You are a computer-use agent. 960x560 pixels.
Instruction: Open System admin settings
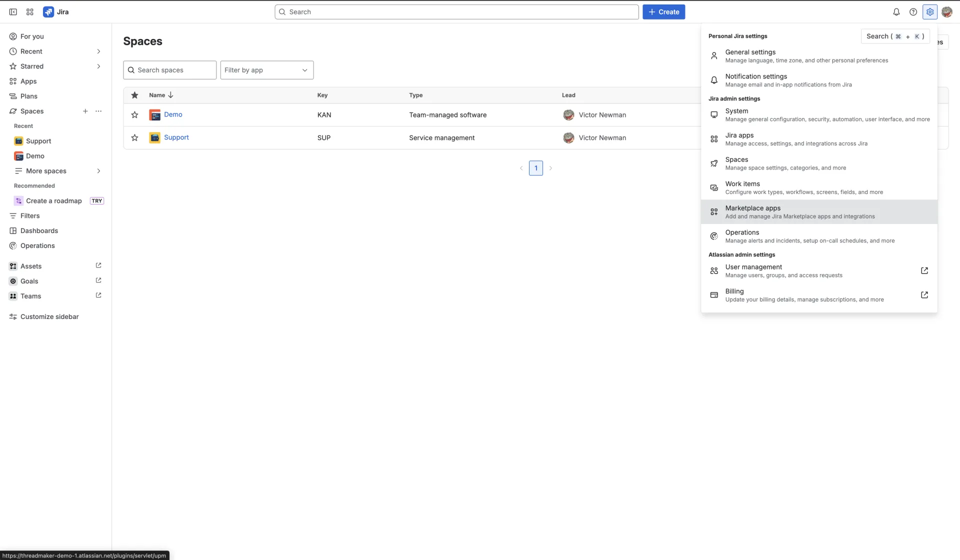click(x=819, y=115)
